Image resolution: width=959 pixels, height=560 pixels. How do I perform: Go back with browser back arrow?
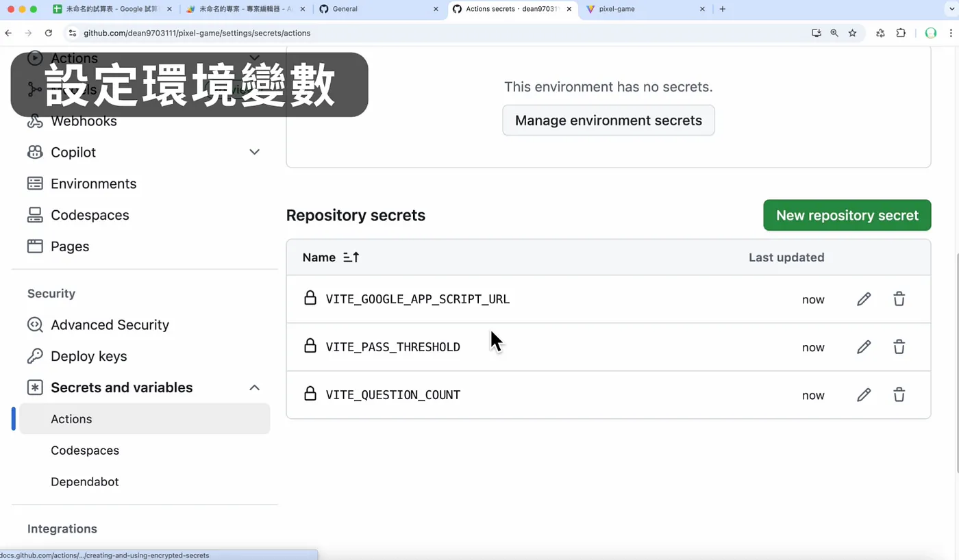[x=8, y=33]
